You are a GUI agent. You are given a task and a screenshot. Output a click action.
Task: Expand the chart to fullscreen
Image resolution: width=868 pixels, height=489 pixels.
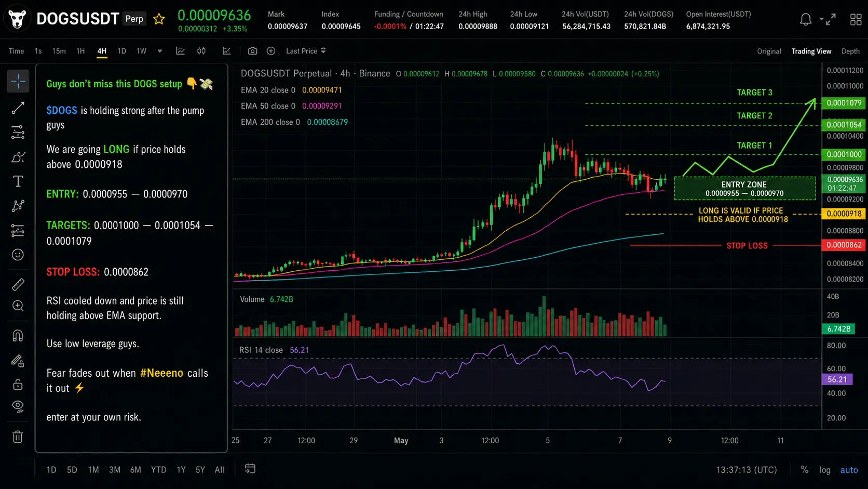pyautogui.click(x=831, y=20)
